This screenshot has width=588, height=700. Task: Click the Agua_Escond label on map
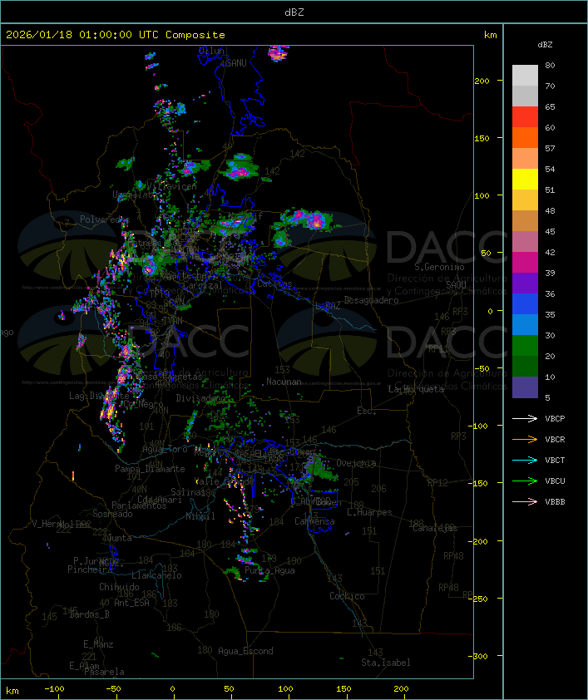point(245,651)
